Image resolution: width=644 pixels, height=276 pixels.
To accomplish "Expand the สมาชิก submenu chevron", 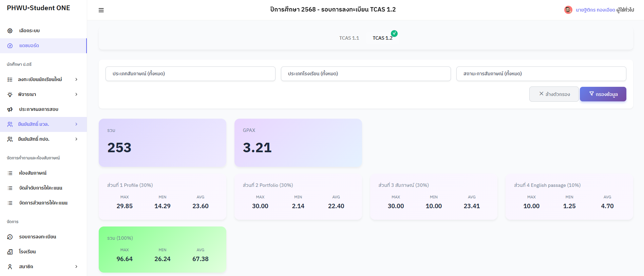I will tap(76, 267).
